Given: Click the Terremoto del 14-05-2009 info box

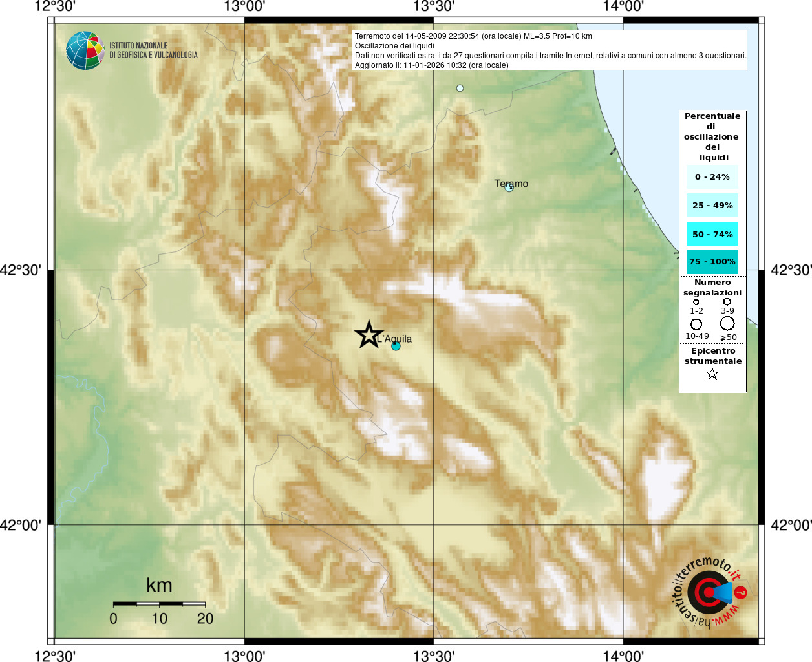Looking at the screenshot, I should (550, 50).
